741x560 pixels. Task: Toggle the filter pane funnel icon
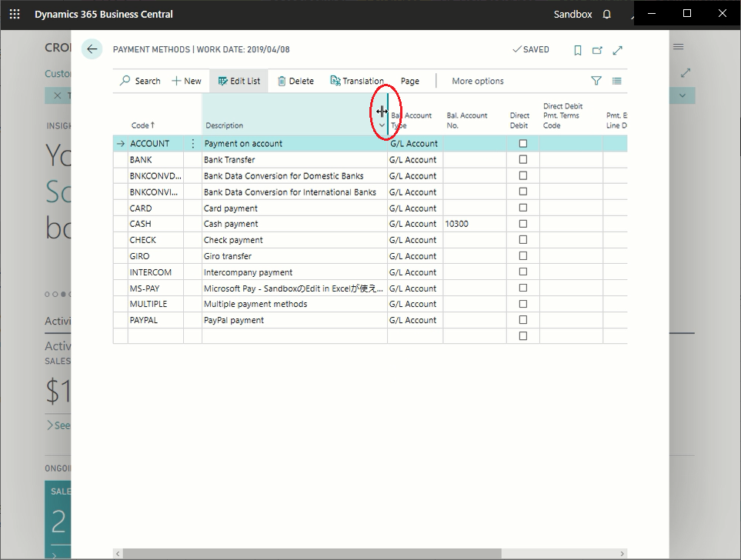point(596,81)
